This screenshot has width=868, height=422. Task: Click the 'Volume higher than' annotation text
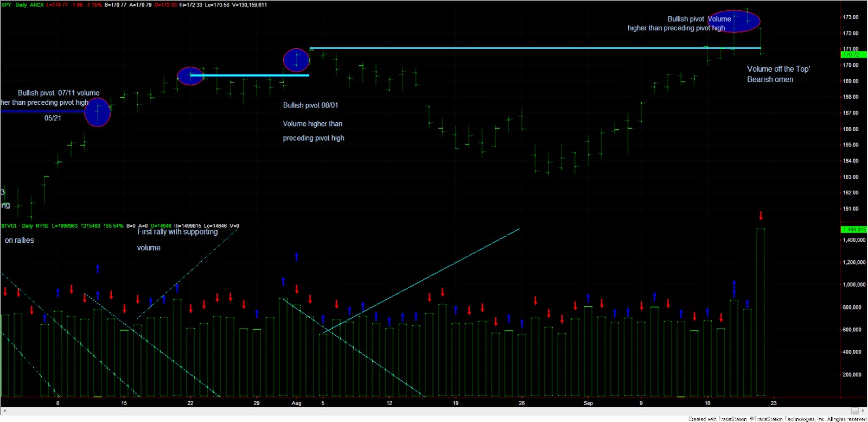(x=312, y=124)
